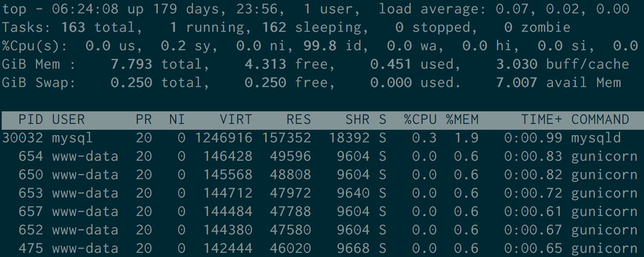The image size is (644, 257).
Task: Click process ID 30032
Action: (x=22, y=138)
